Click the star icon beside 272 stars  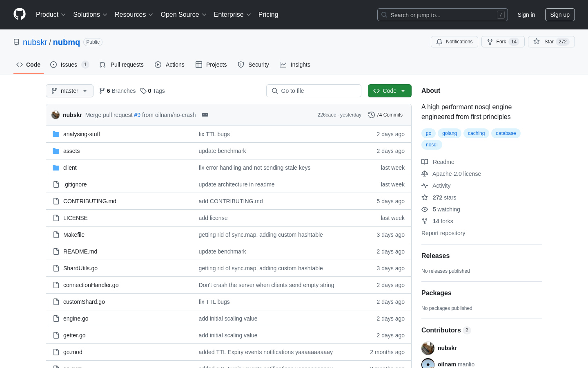pyautogui.click(x=425, y=197)
